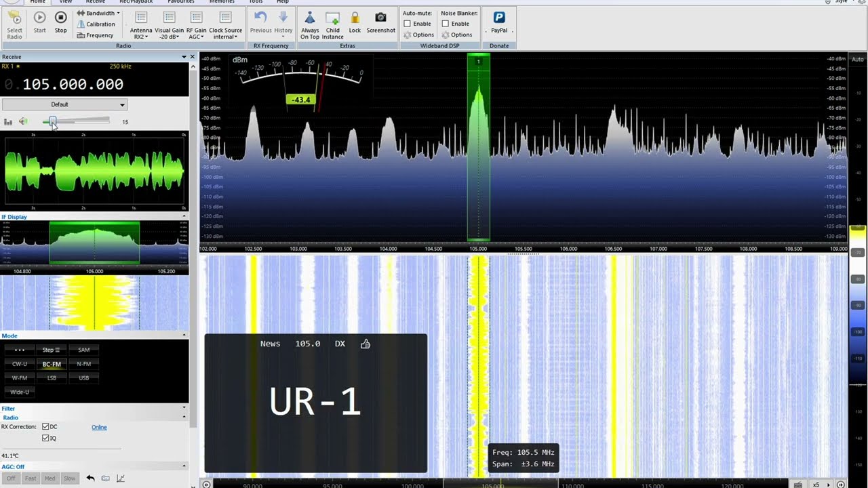
Task: Click the three-dots mode button
Action: tap(20, 350)
